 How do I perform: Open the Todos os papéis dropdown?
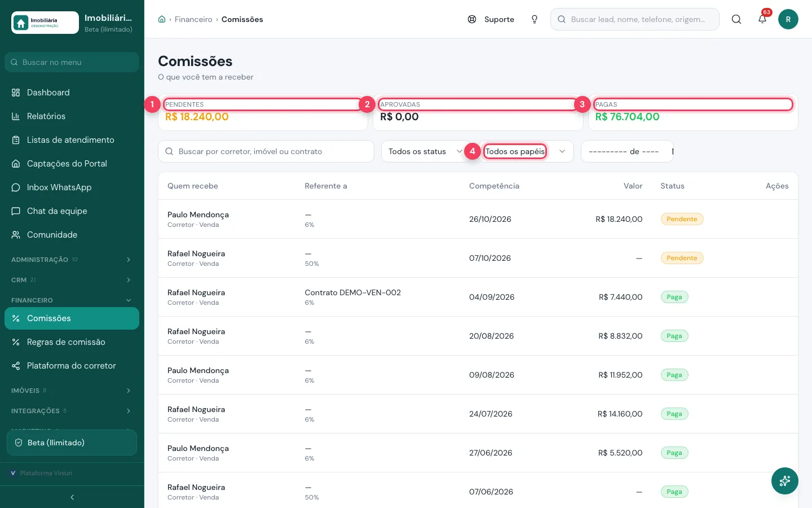click(x=527, y=151)
